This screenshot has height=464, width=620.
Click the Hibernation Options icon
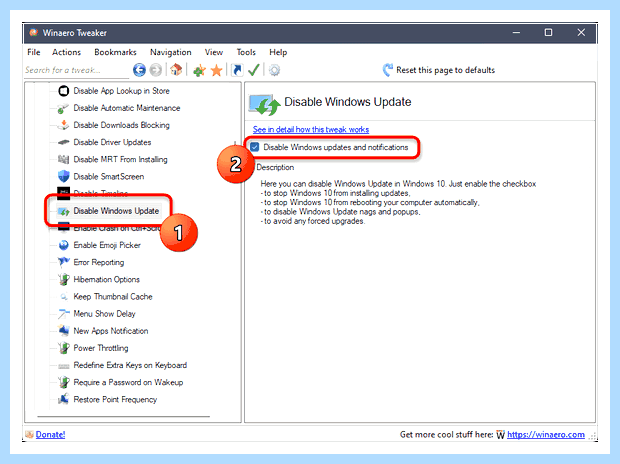point(64,279)
